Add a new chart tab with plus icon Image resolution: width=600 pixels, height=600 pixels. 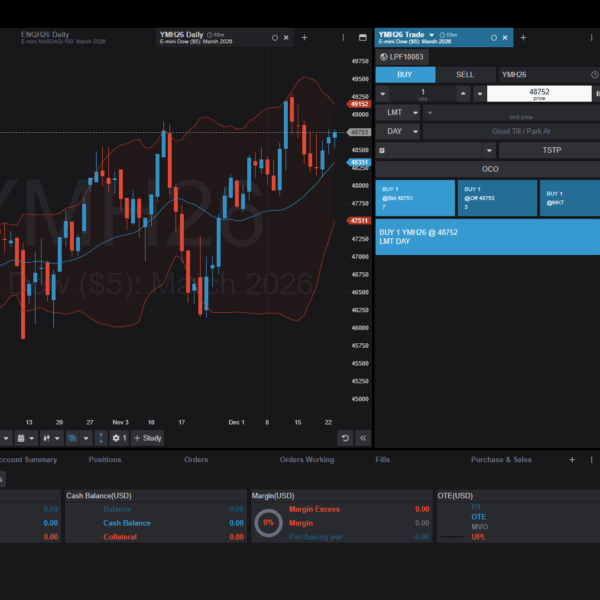click(304, 37)
